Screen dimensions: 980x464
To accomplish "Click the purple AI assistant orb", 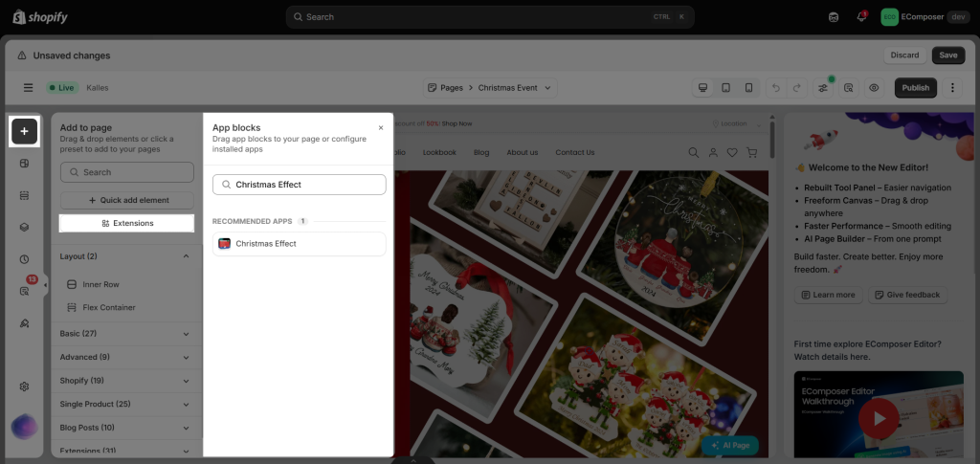I will (24, 427).
